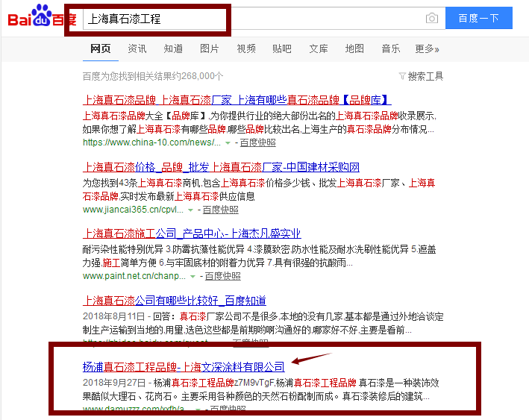This screenshot has width=529, height=420.
Task: Open 百度快照 for the paint.net.cn result
Action: pos(222,276)
